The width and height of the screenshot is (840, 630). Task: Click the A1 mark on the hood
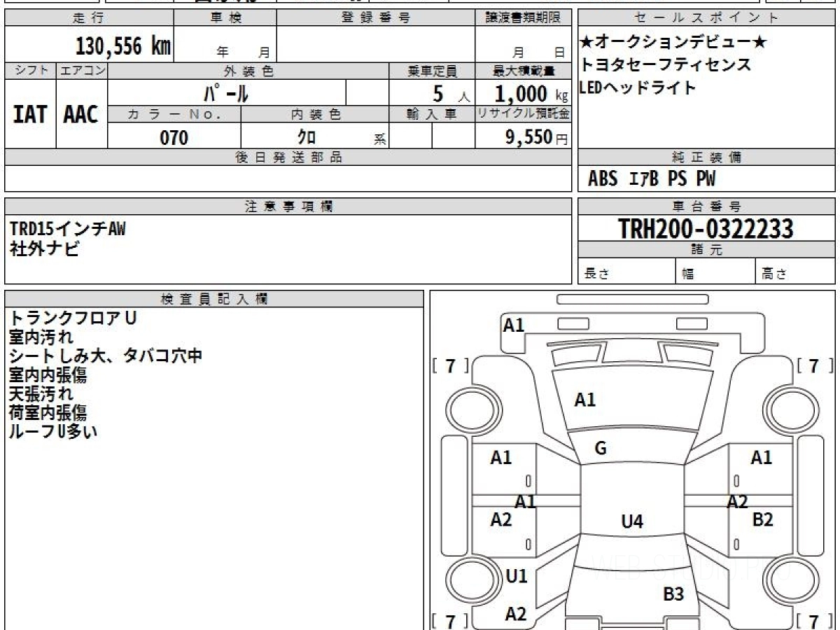[585, 400]
